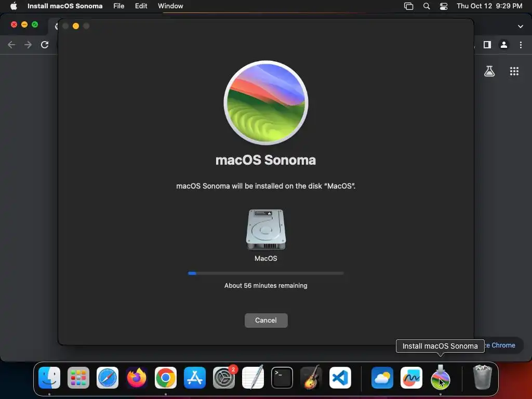532x399 pixels.
Task: Open Finder from the Dock
Action: click(x=49, y=378)
